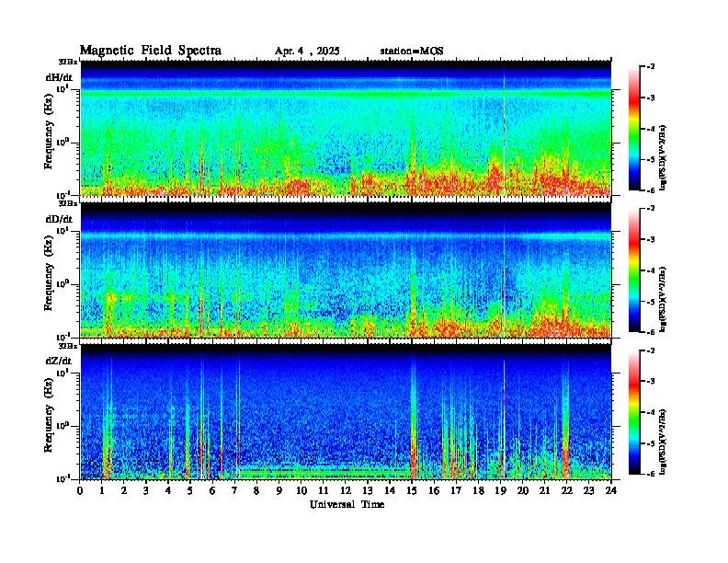Click hour "16" on the Universal Time axis
728x563 pixels.
point(434,490)
